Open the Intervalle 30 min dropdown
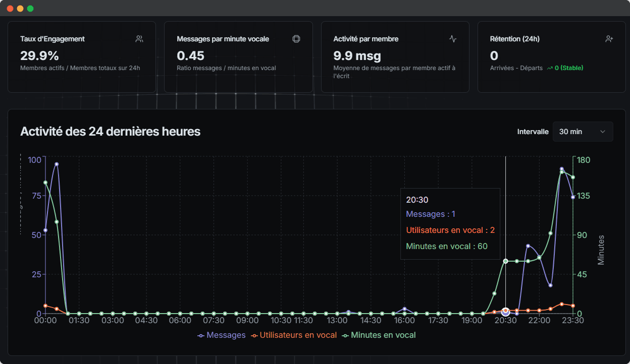The image size is (630, 364). [x=583, y=132]
